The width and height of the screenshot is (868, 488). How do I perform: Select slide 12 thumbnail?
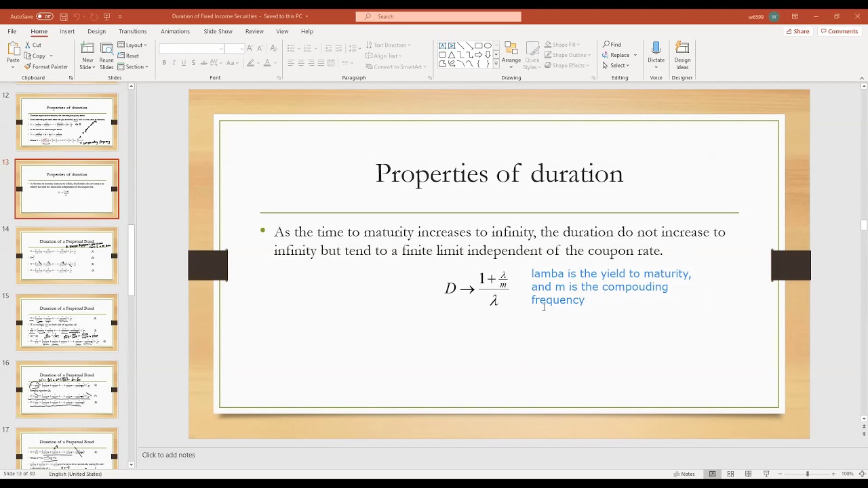click(67, 122)
